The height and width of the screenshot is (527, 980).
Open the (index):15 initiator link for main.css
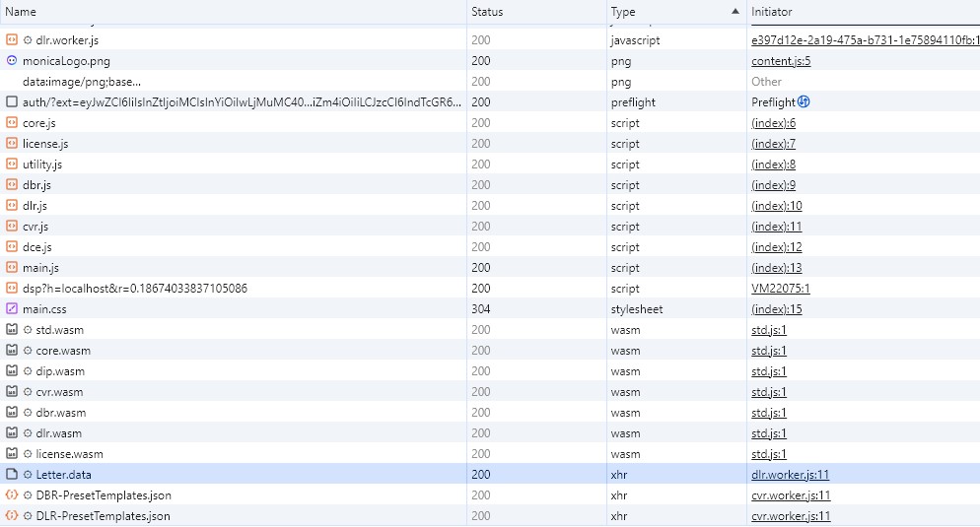[776, 309]
